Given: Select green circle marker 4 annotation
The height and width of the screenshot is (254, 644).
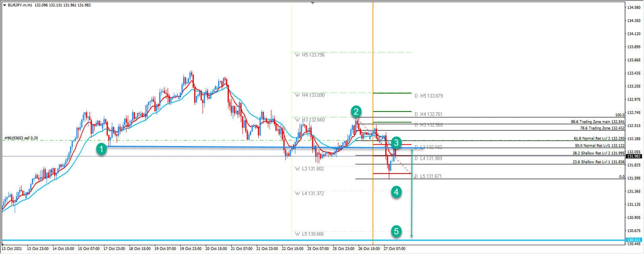Looking at the screenshot, I should (x=396, y=192).
